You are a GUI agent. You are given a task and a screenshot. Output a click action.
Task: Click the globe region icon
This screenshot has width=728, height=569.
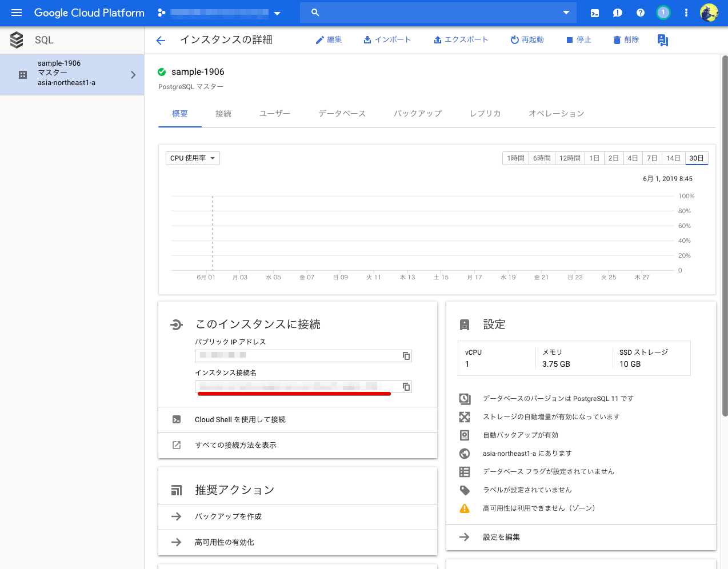(465, 454)
